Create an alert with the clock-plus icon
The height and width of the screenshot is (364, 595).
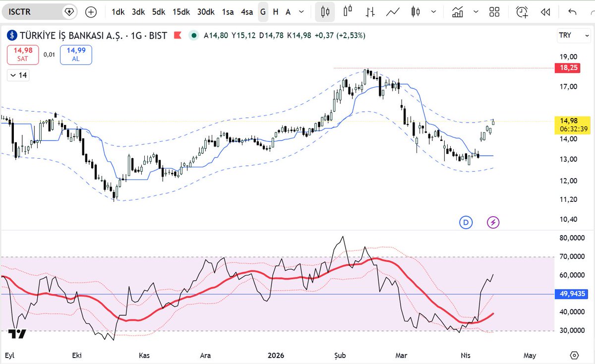pos(522,11)
